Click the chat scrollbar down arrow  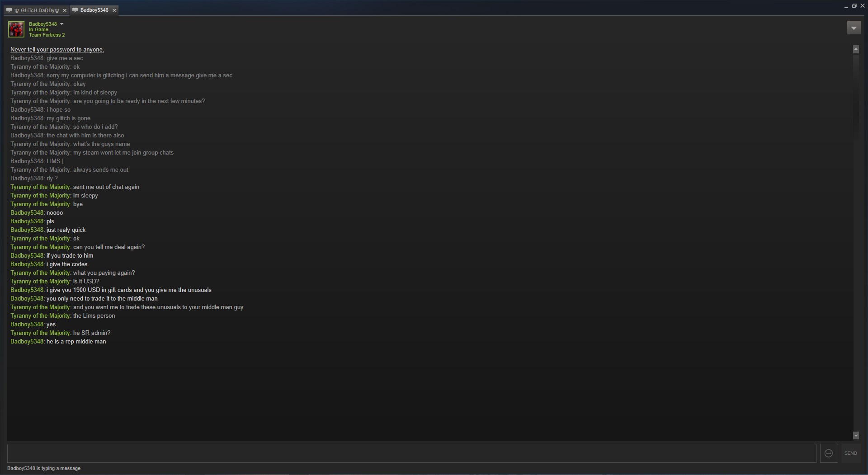click(856, 436)
